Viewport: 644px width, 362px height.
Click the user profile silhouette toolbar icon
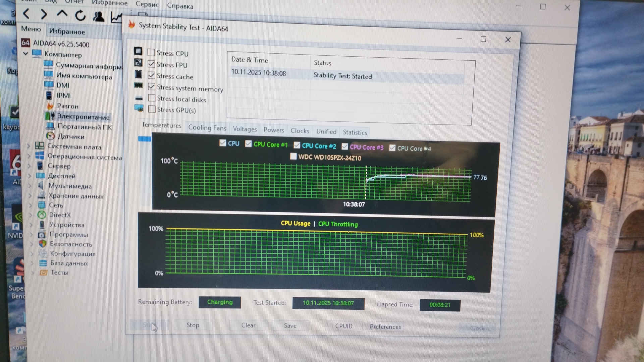[x=98, y=16]
